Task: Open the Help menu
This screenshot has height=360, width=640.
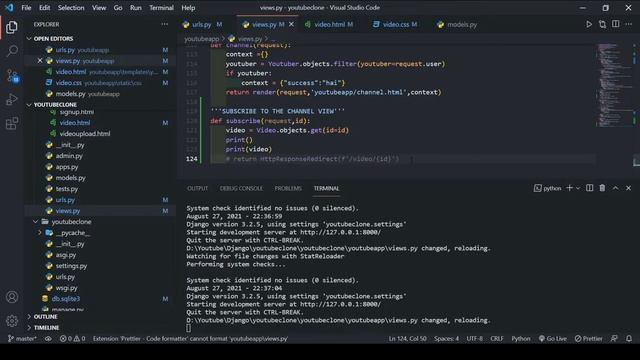Action: 188,8
